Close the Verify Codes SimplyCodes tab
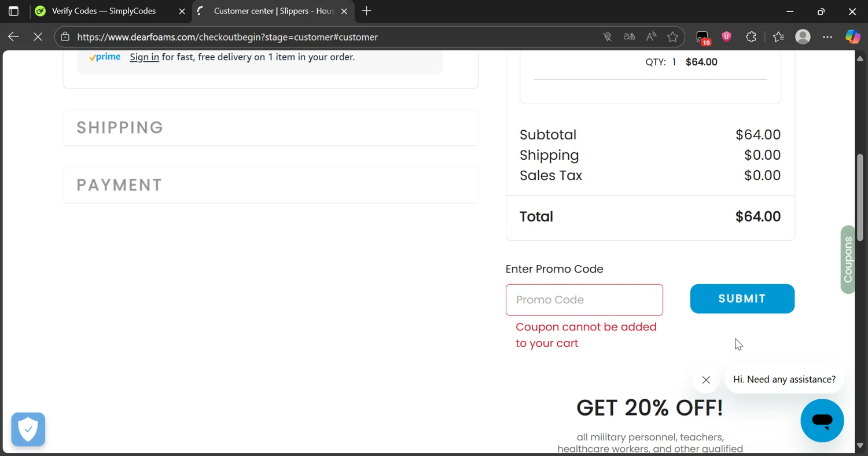The image size is (868, 456). [182, 11]
